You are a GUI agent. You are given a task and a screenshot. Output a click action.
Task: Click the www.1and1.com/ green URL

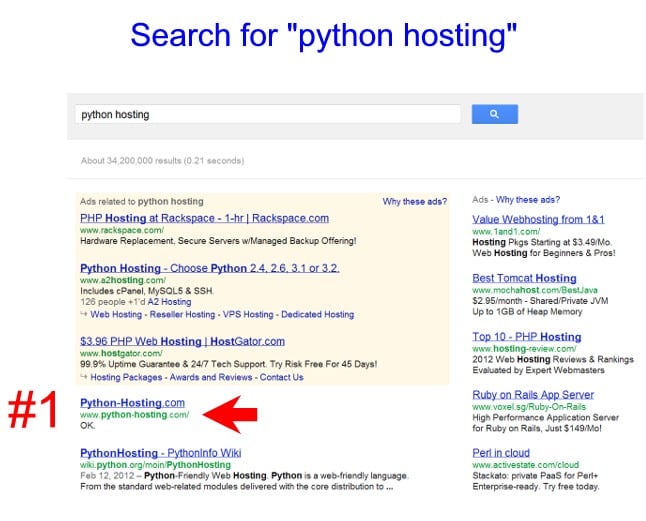tap(506, 231)
